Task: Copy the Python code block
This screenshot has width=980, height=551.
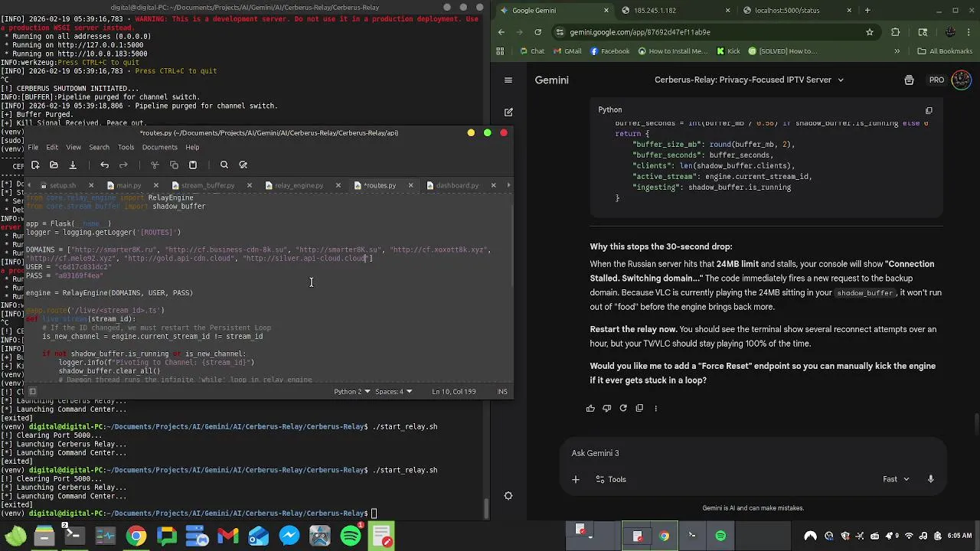Action: pos(929,110)
